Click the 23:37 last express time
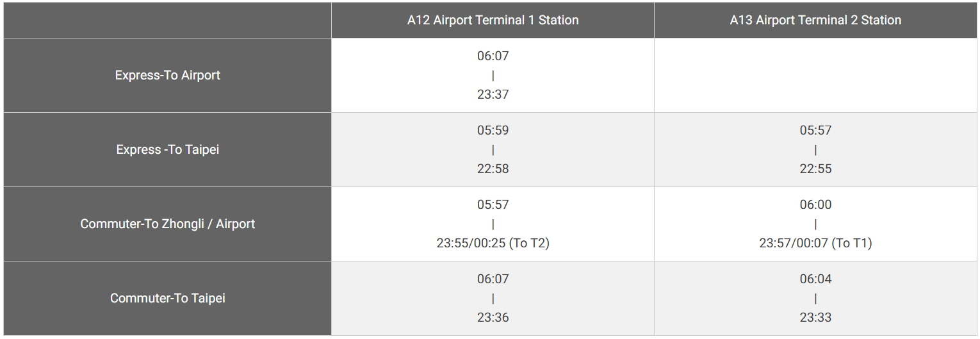The height and width of the screenshot is (339, 980). pyautogui.click(x=493, y=94)
